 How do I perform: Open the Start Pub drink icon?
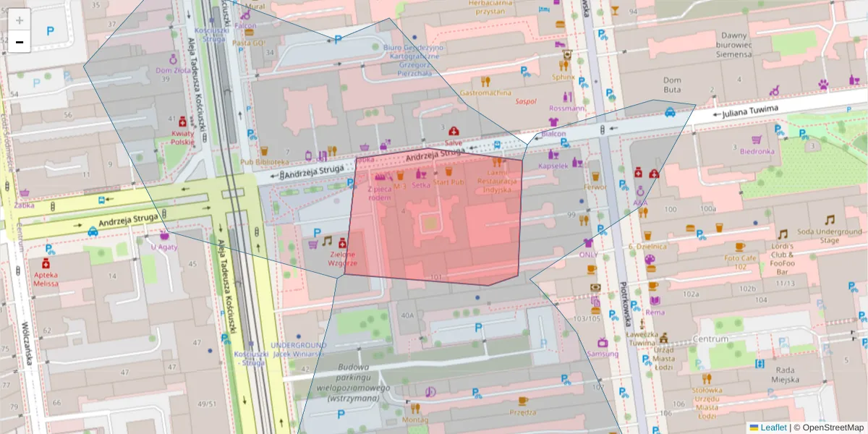tap(448, 171)
